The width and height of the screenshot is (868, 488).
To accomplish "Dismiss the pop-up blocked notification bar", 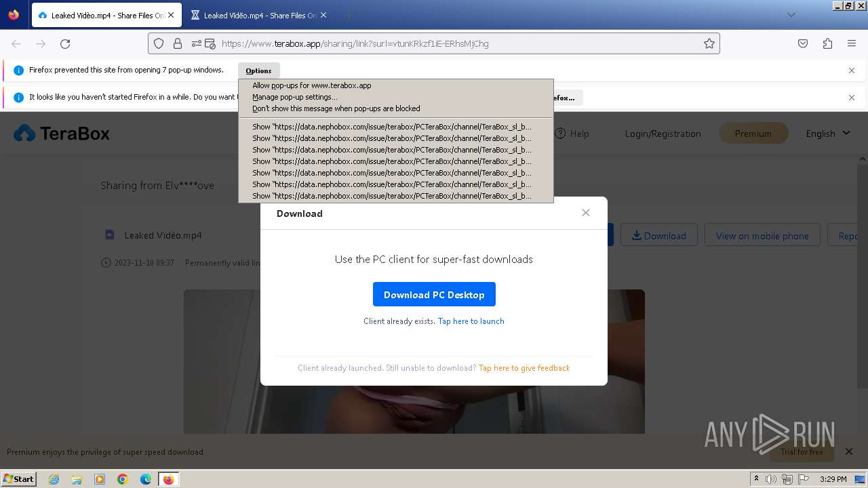I will point(852,70).
